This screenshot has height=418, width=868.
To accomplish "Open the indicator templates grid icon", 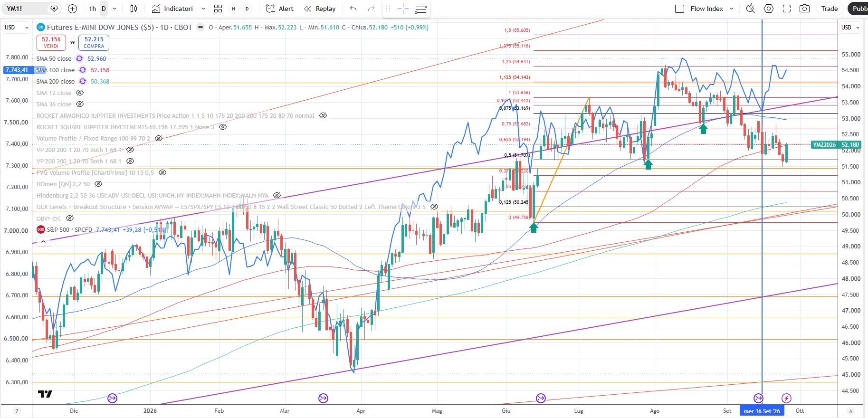I will click(218, 9).
